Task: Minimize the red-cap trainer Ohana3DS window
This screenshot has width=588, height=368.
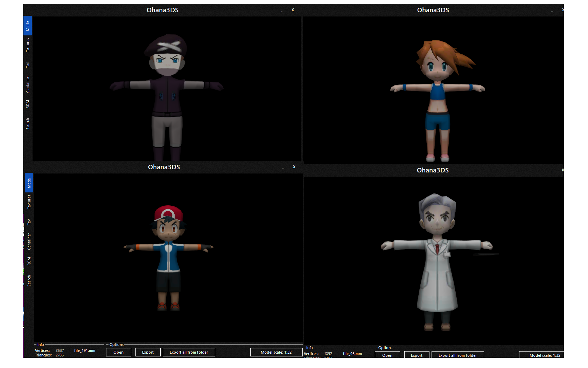Action: [283, 168]
